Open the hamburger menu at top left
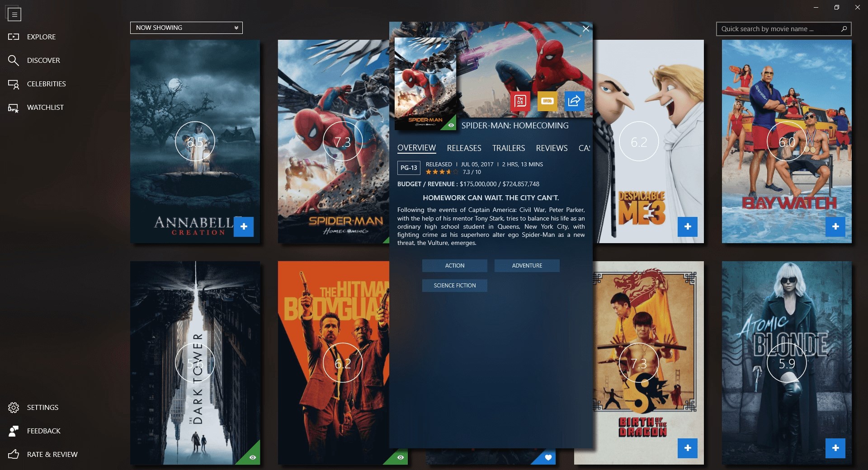This screenshot has width=868, height=470. pyautogui.click(x=14, y=14)
